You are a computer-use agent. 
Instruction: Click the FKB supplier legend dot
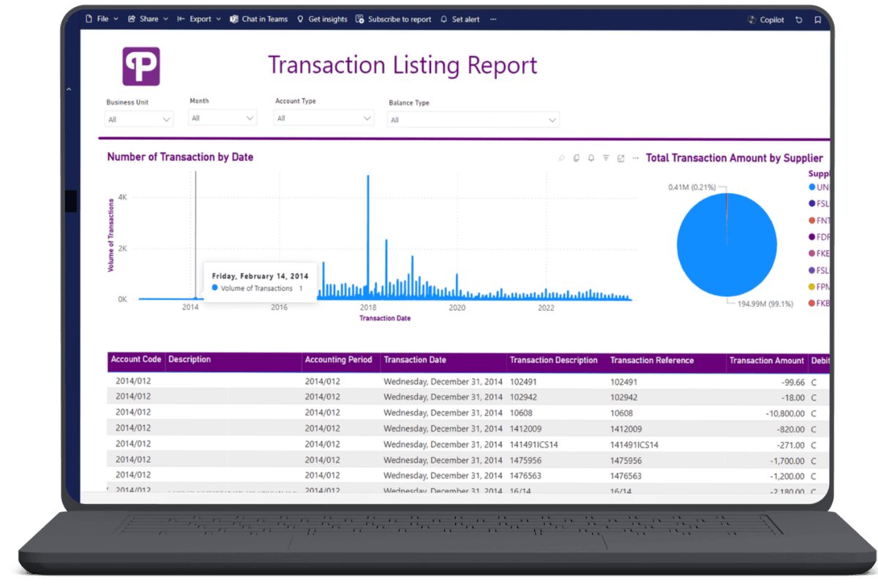coord(812,303)
